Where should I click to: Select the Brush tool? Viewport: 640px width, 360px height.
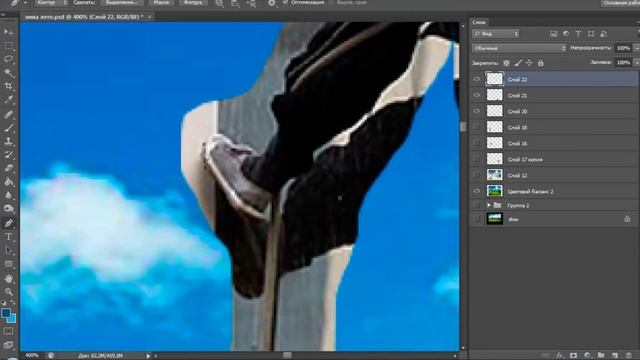click(x=8, y=128)
